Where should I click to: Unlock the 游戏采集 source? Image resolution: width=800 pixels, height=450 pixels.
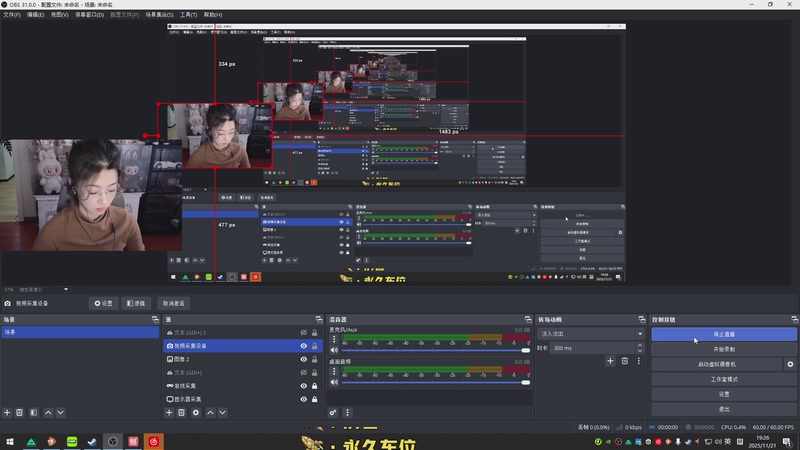point(314,386)
